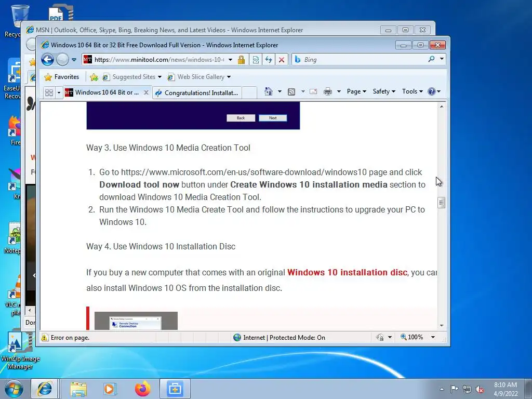Open the recent pages dropdown beside navigation arrows
Image resolution: width=532 pixels, height=399 pixels.
coord(74,60)
